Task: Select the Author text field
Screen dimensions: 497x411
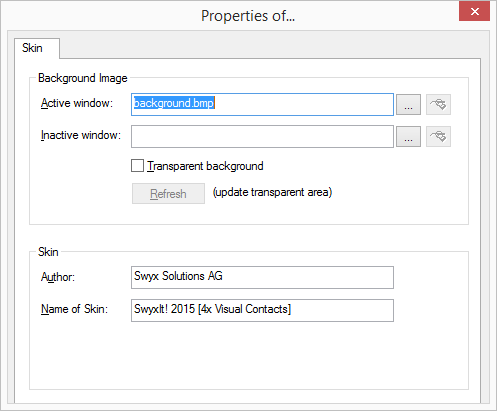Action: click(x=262, y=277)
